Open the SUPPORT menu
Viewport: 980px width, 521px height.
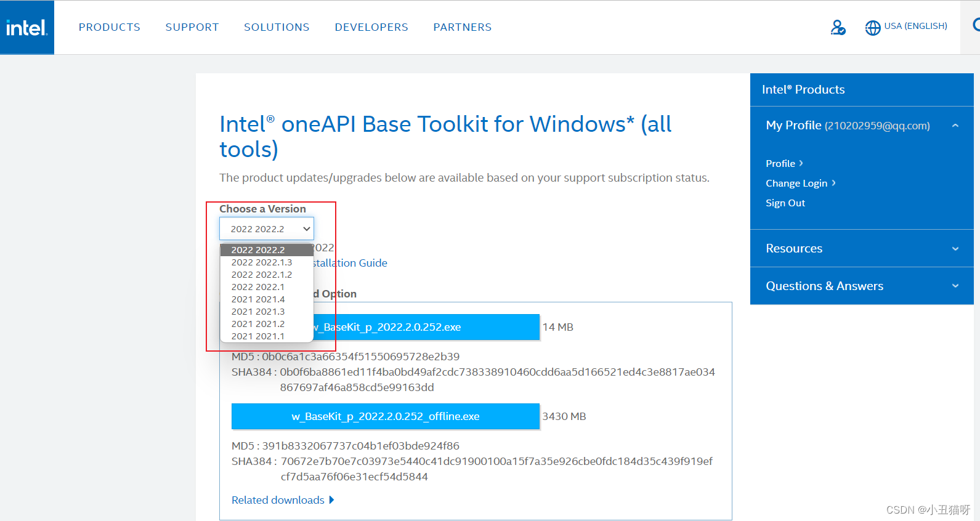click(192, 27)
